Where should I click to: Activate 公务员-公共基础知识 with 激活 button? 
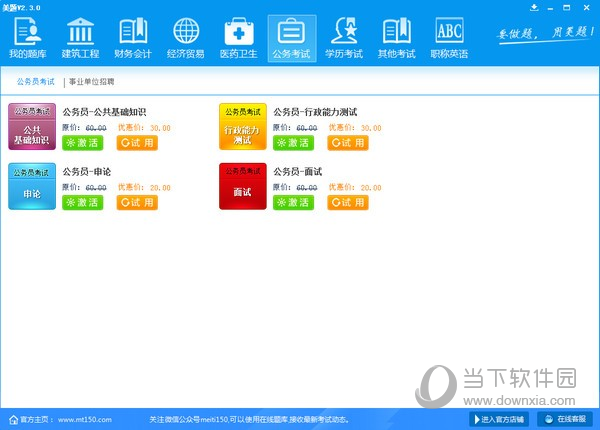tap(83, 143)
